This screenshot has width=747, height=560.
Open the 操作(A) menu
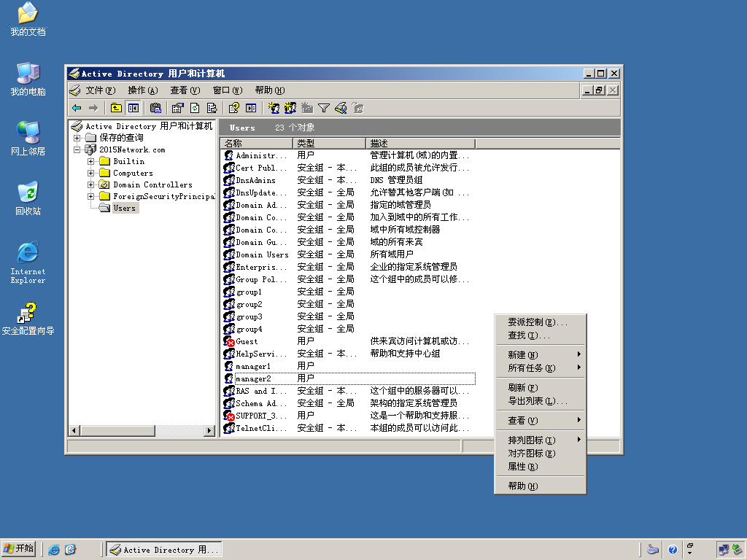pos(142,90)
